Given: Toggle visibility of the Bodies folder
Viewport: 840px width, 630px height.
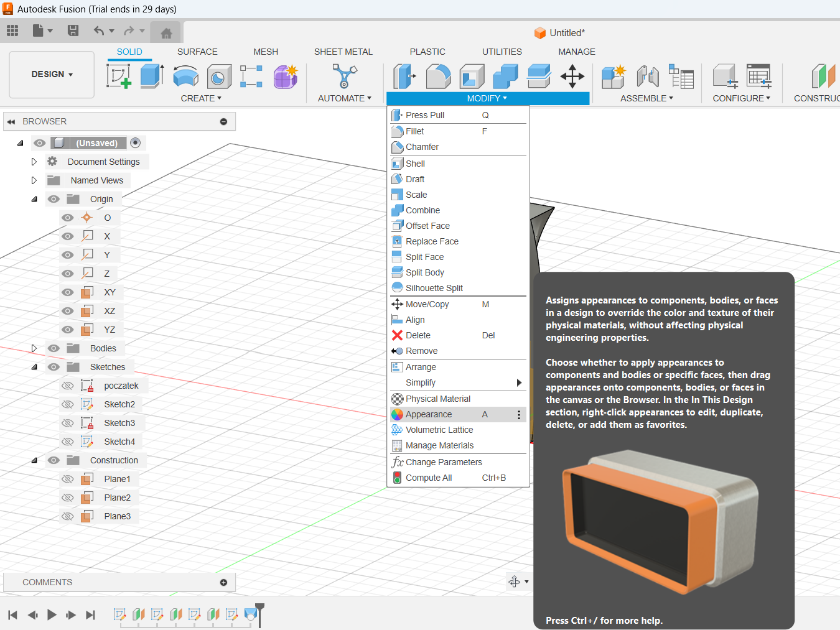Looking at the screenshot, I should tap(54, 348).
